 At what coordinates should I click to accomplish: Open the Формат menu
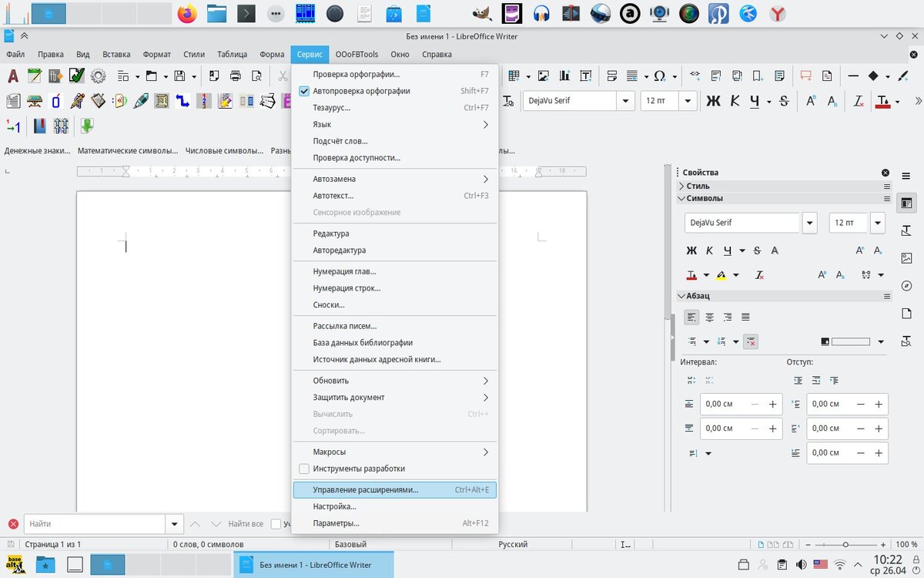(x=157, y=54)
